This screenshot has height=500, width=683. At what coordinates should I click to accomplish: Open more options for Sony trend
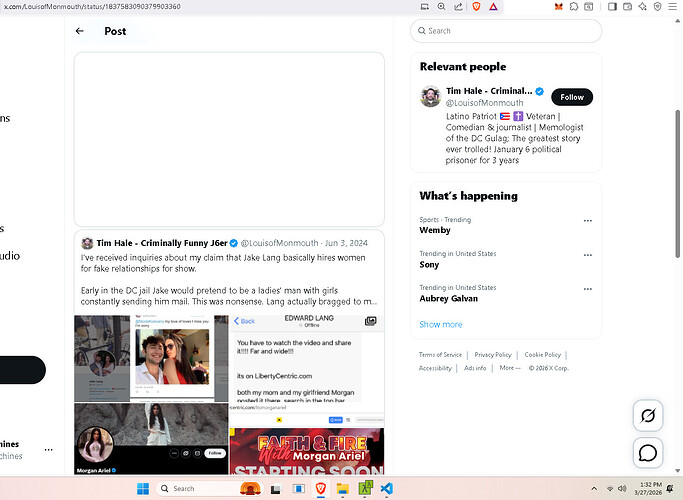[x=587, y=255]
